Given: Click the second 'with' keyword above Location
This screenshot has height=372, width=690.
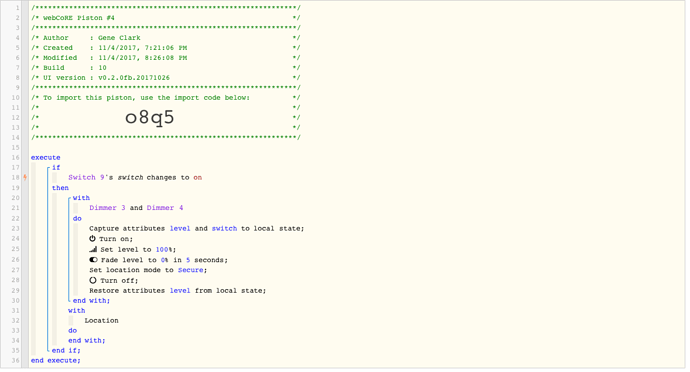Looking at the screenshot, I should (x=77, y=311).
